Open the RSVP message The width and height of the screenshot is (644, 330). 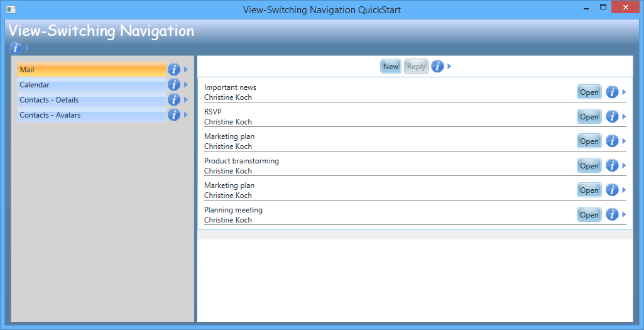click(x=589, y=117)
